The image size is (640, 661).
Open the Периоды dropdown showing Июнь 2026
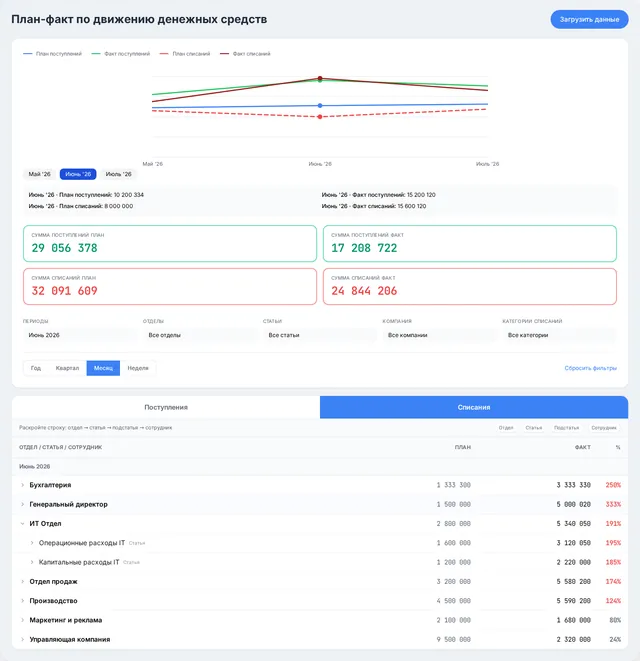[80, 335]
